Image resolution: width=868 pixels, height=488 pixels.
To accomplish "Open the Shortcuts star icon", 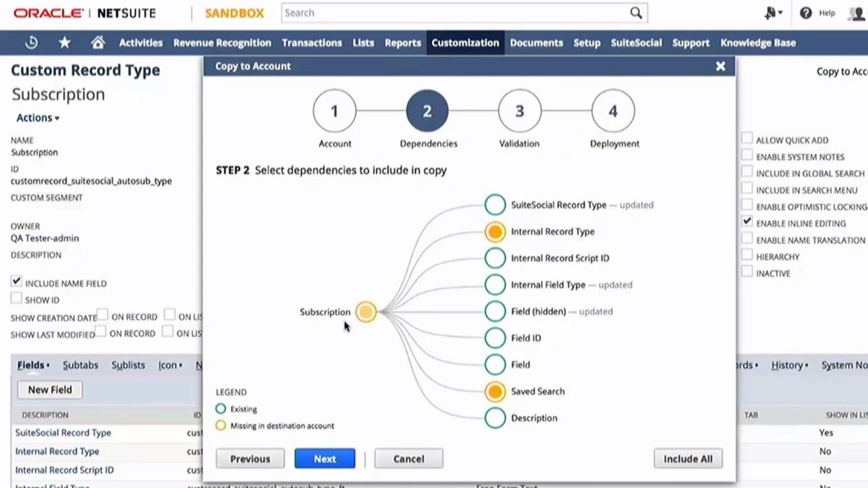I will [64, 43].
